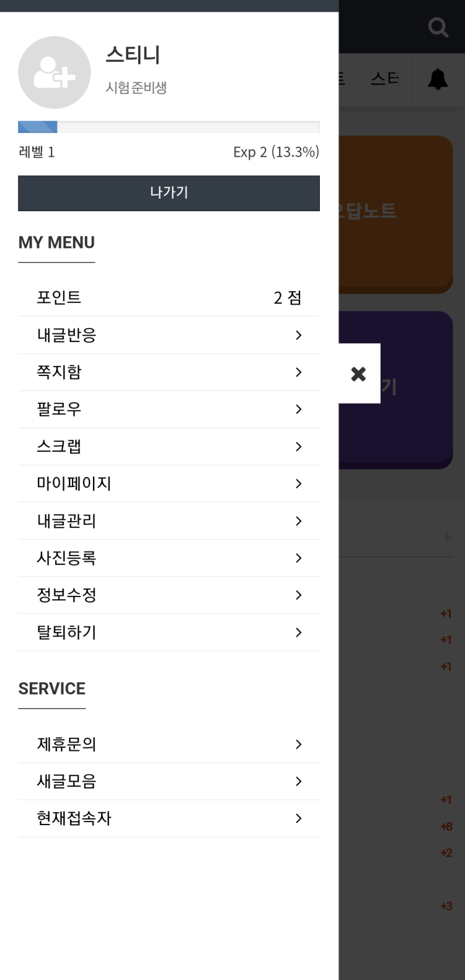Tap the profile avatar add-photo icon

[x=54, y=72]
